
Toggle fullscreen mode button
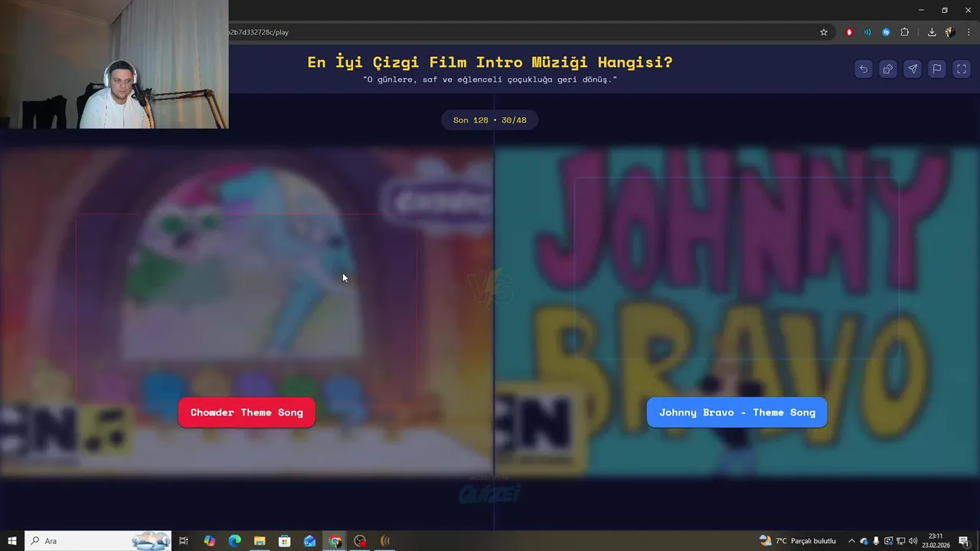962,69
